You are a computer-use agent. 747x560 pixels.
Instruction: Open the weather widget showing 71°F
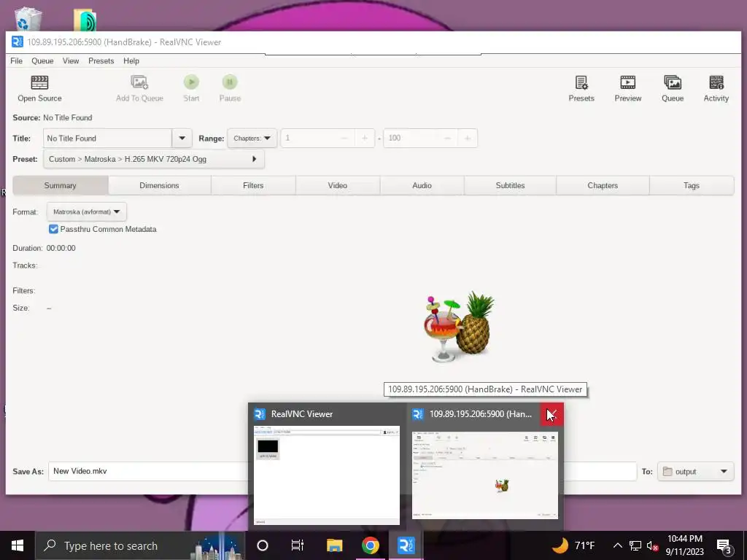573,545
